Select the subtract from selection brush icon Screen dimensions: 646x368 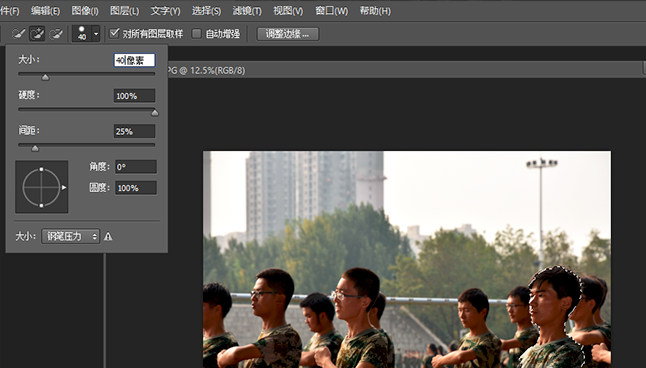coord(56,33)
